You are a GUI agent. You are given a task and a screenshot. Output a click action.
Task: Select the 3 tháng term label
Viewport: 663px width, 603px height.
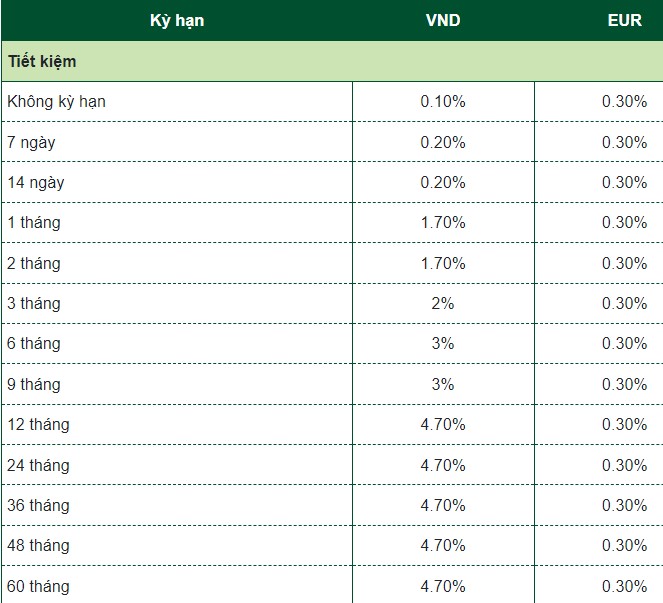pos(33,303)
